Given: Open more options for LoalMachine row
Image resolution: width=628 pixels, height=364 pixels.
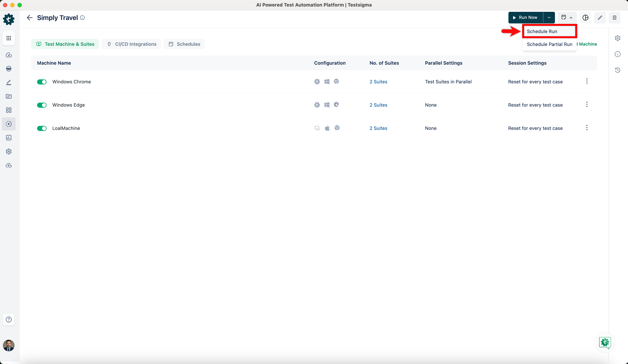Looking at the screenshot, I should click(587, 128).
